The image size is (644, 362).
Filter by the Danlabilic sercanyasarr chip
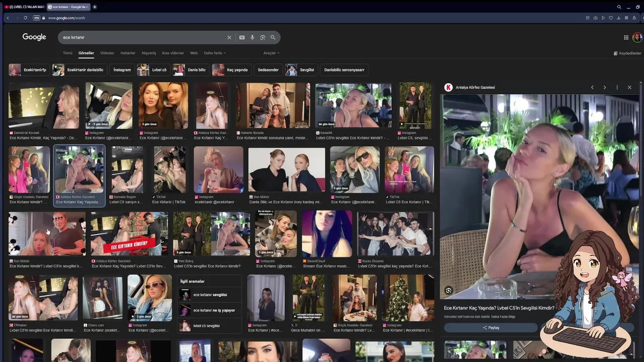[344, 70]
